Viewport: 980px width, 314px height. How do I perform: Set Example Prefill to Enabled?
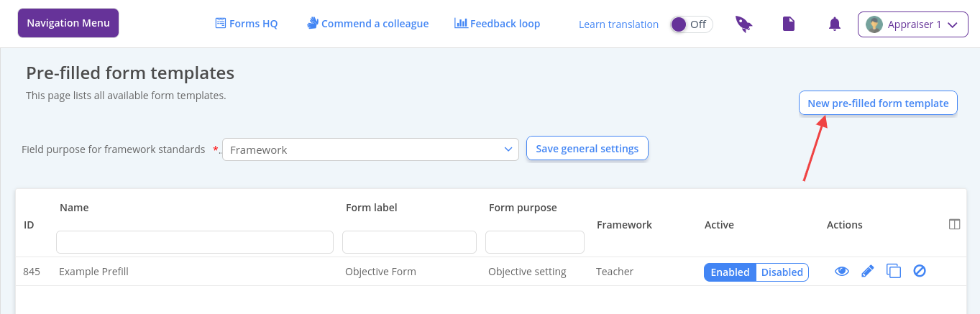coord(730,272)
